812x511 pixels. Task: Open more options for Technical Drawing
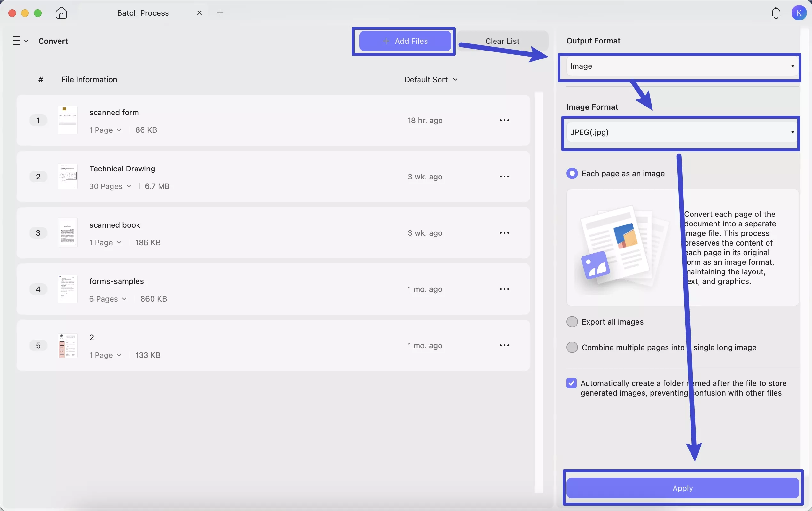tap(504, 177)
